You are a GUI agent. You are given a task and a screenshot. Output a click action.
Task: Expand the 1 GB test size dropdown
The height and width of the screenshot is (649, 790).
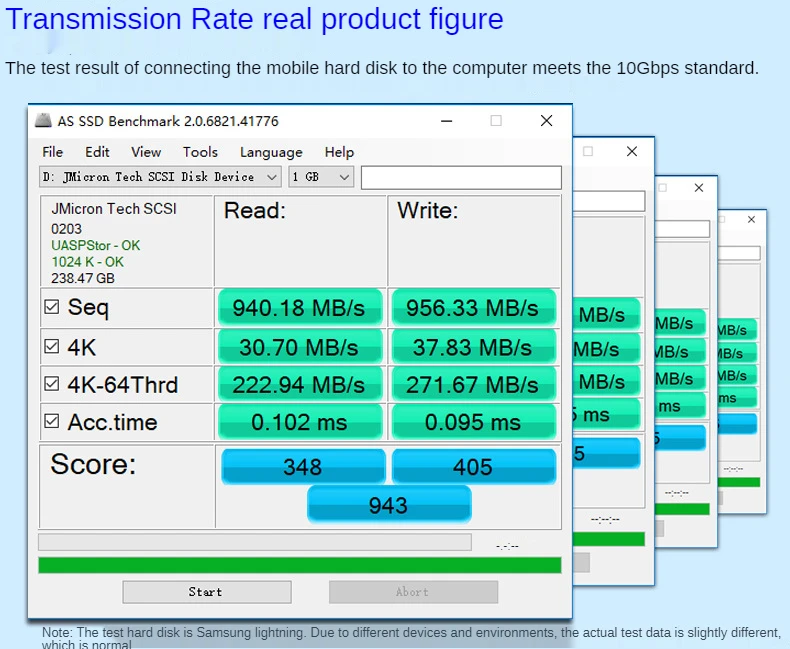(321, 177)
